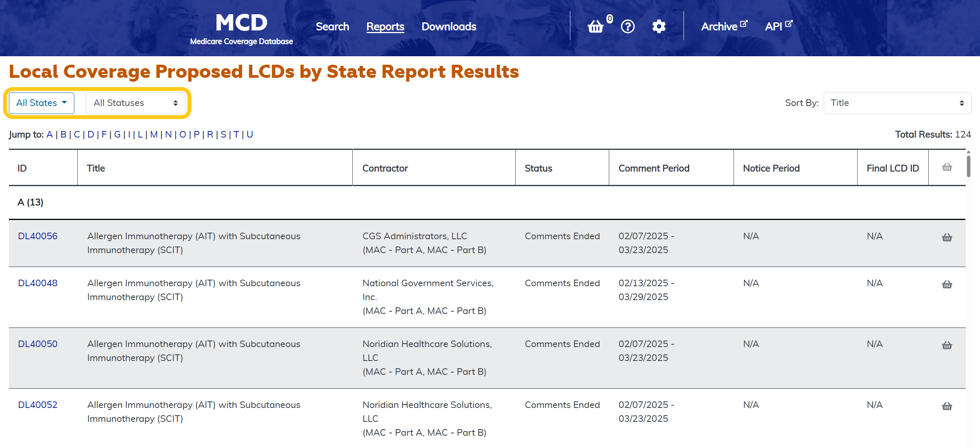Viewport: 980px width, 448px height.
Task: Jump to letter M section
Action: tap(154, 134)
